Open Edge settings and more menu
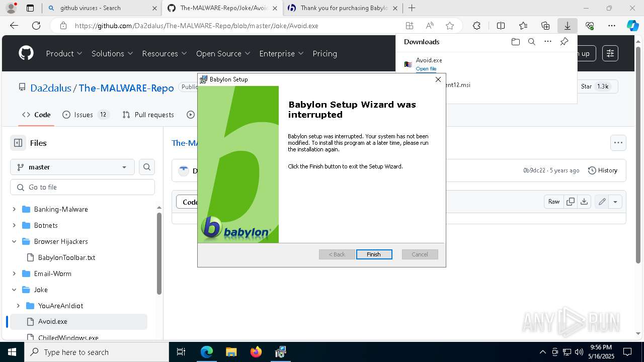Screen dimensions: 644x362 point(612,26)
